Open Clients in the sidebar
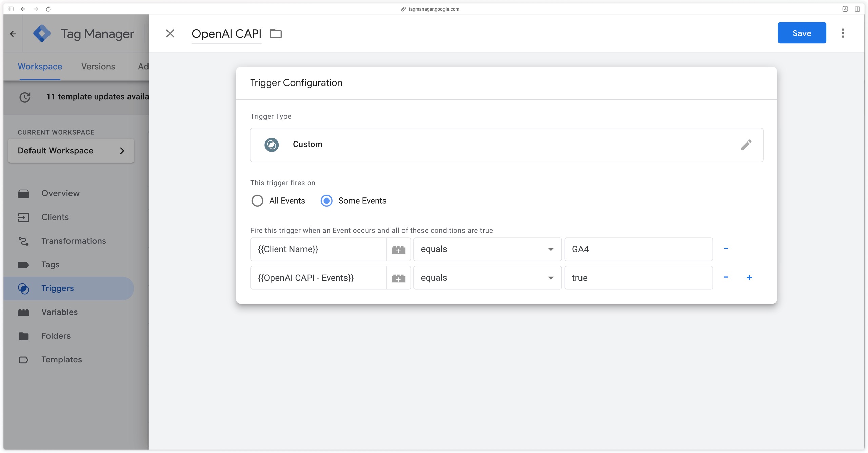 pyautogui.click(x=55, y=217)
